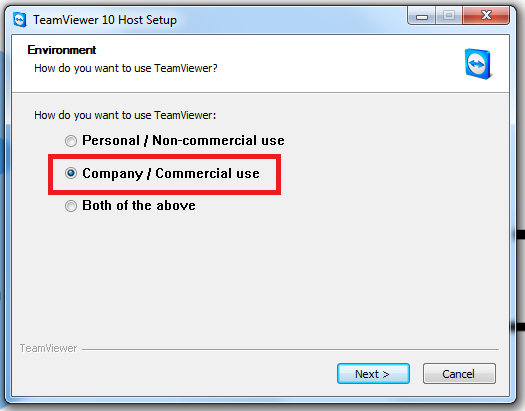
Task: Click the TeamViewer icon in the title bar
Action: 20,20
